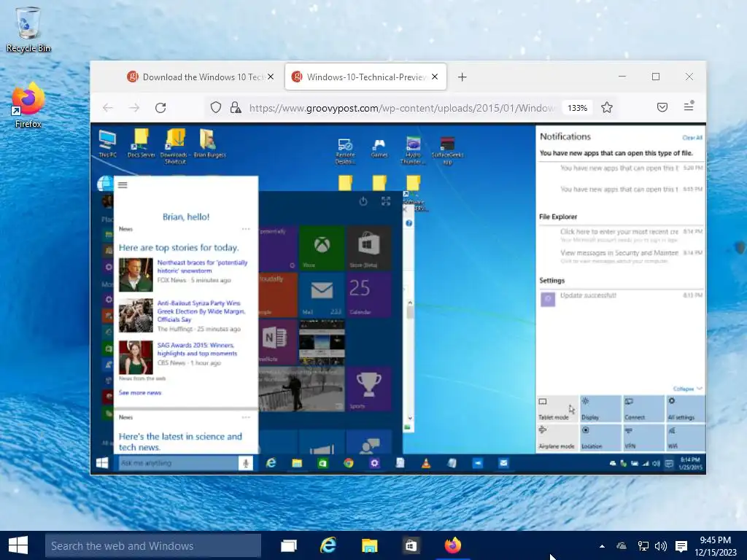The height and width of the screenshot is (560, 747).
Task: Open the tracking protection shield icon
Action: pyautogui.click(x=216, y=108)
